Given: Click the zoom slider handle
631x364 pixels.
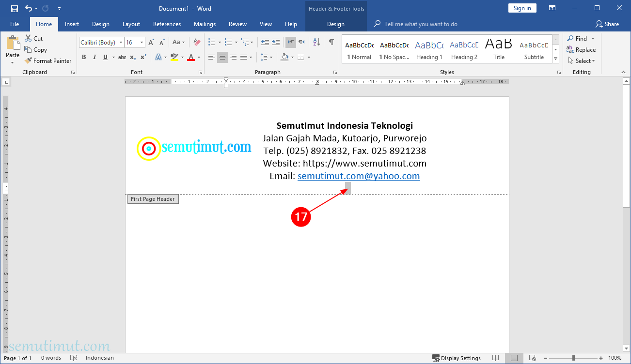Looking at the screenshot, I should tap(573, 358).
